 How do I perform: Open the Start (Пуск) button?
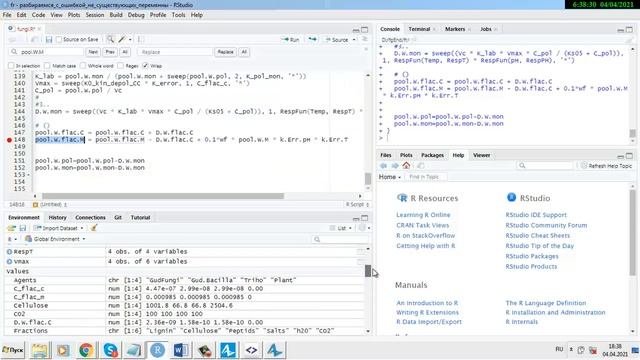click(x=13, y=350)
